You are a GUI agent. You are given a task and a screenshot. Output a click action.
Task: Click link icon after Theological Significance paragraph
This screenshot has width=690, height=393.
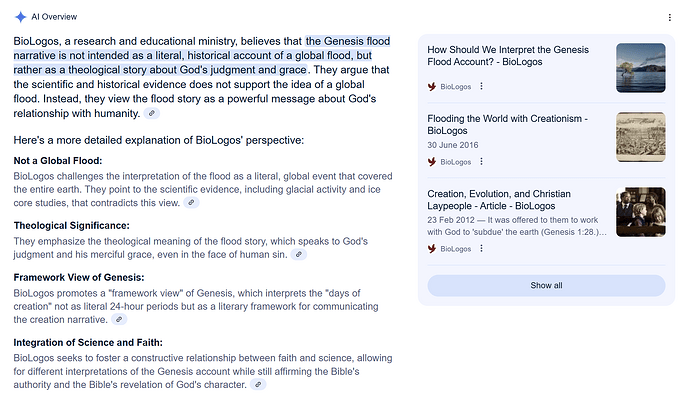point(299,254)
